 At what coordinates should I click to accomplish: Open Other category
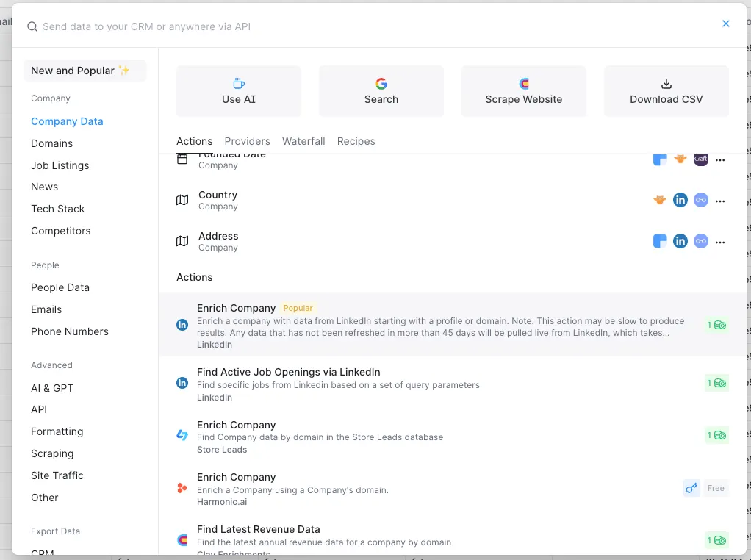point(45,498)
